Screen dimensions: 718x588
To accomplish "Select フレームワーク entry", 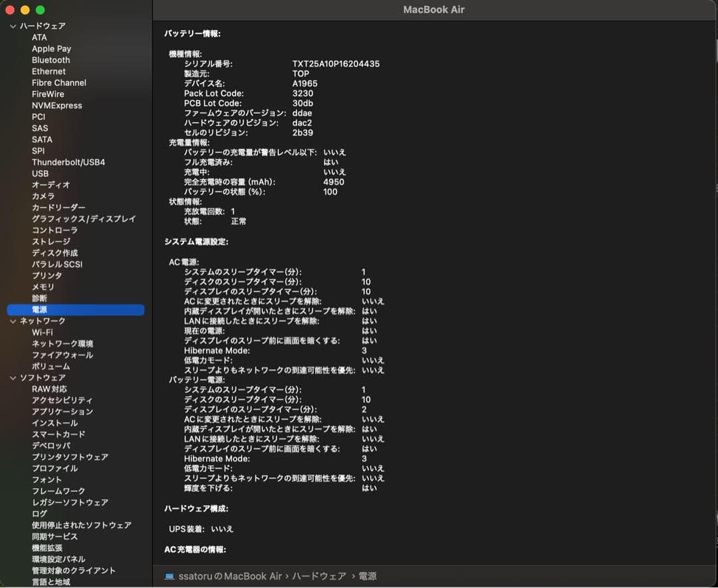I will [58, 492].
